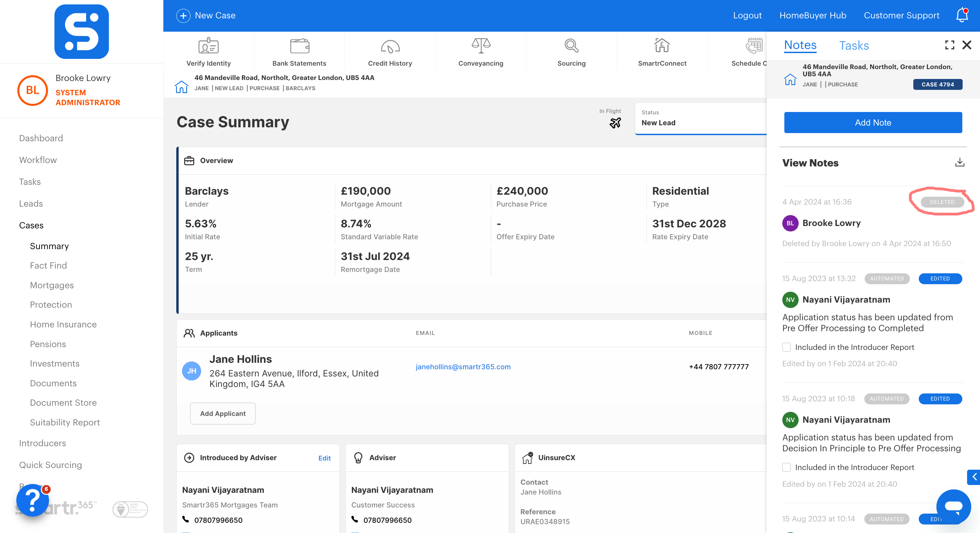Download notes using the download icon
This screenshot has width=980, height=533.
click(x=960, y=162)
